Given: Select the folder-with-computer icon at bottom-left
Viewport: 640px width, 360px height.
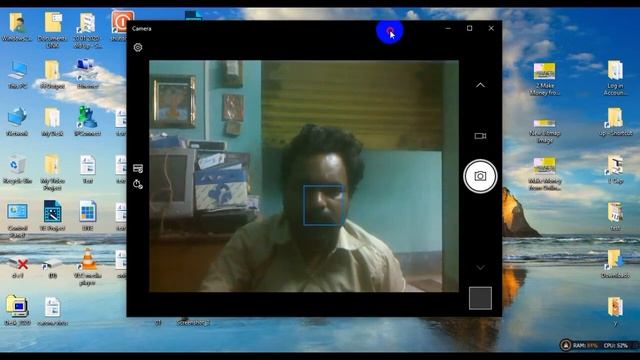Looking at the screenshot, I should [17, 310].
